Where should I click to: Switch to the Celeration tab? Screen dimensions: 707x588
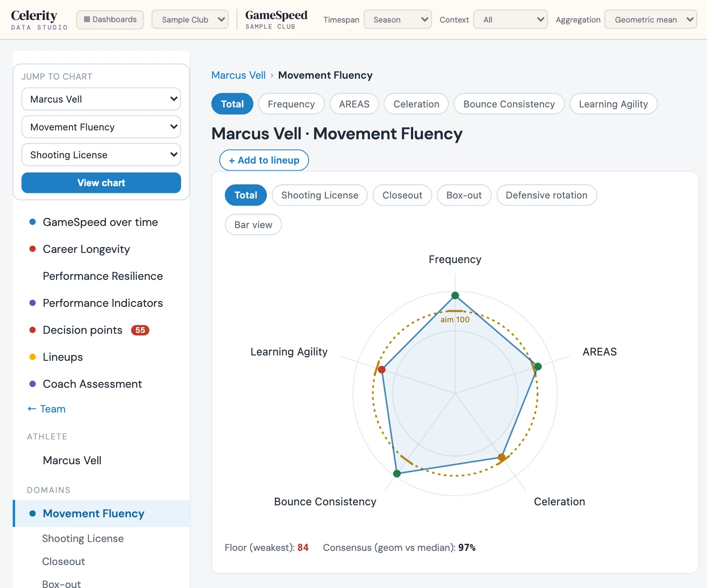pos(416,104)
